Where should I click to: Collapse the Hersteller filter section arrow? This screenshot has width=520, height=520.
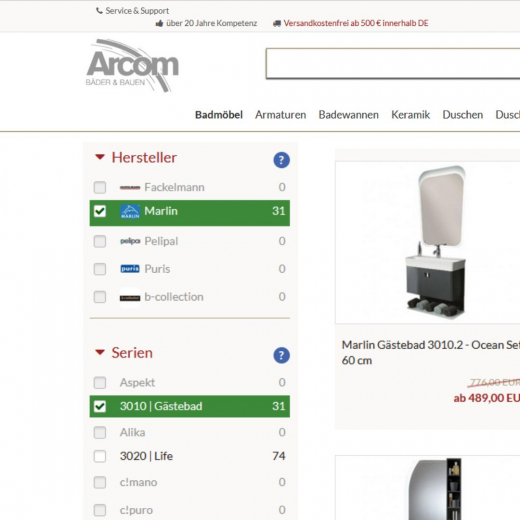100,157
